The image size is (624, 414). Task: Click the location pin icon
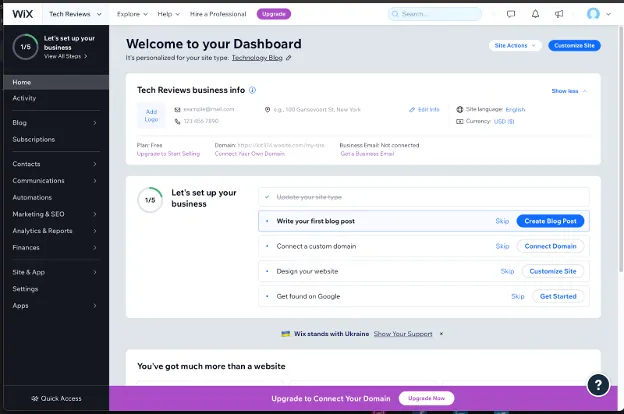click(x=267, y=109)
